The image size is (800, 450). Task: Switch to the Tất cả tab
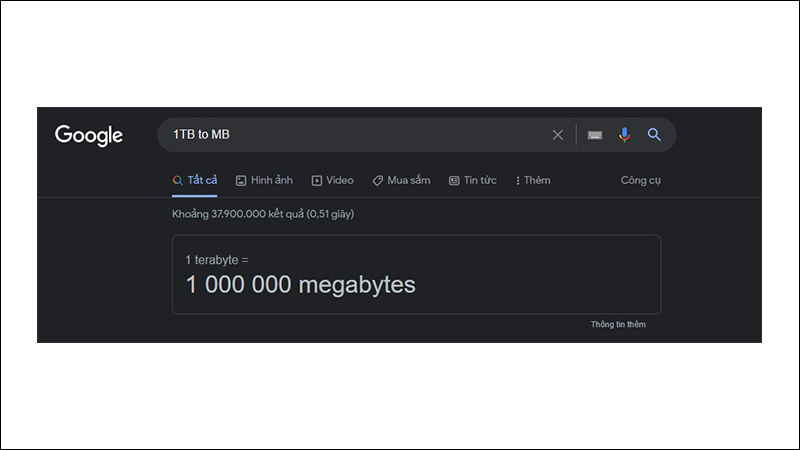pyautogui.click(x=202, y=181)
